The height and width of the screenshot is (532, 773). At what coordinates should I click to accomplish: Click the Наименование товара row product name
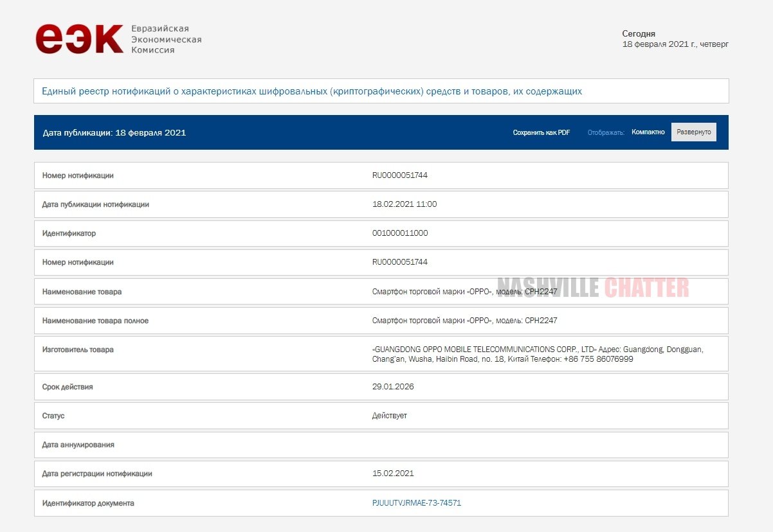(464, 292)
